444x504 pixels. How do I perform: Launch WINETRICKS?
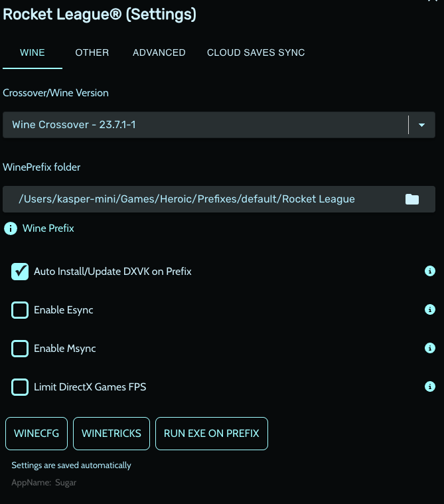(x=111, y=434)
